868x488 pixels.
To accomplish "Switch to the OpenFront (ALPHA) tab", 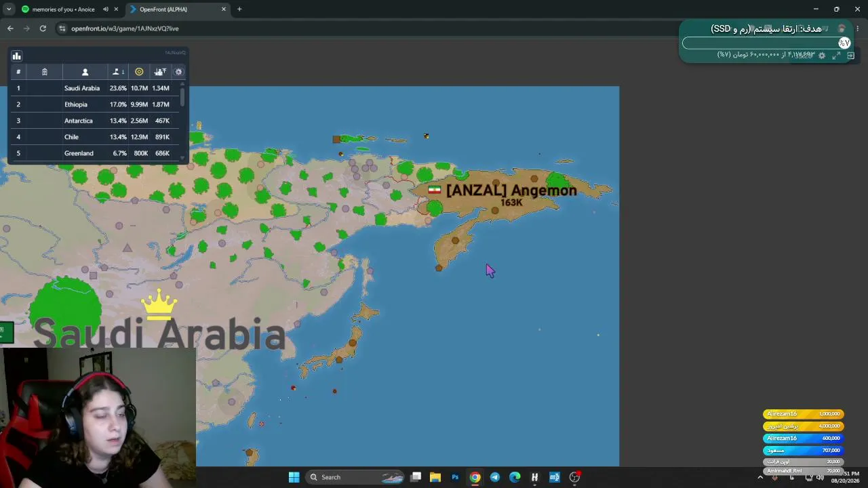I will click(x=176, y=9).
